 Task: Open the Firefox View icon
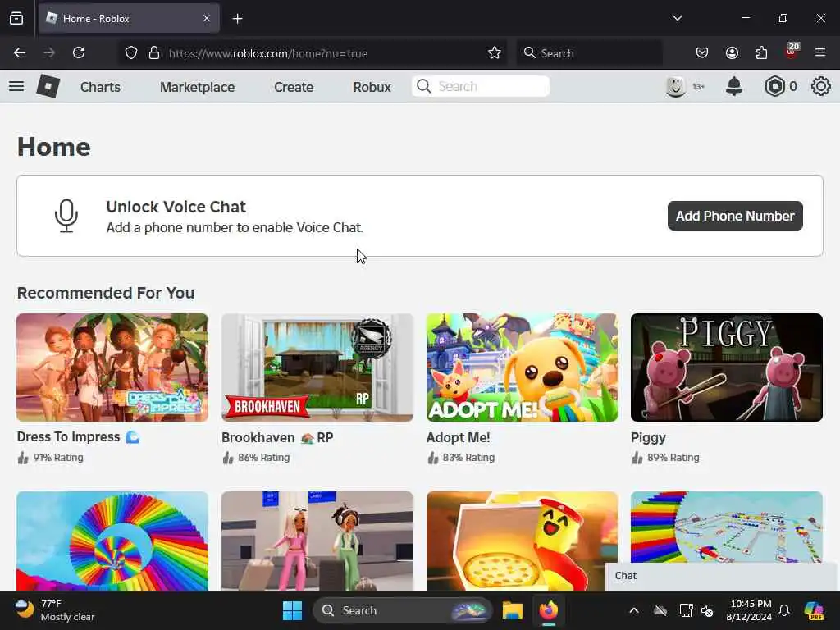16,19
